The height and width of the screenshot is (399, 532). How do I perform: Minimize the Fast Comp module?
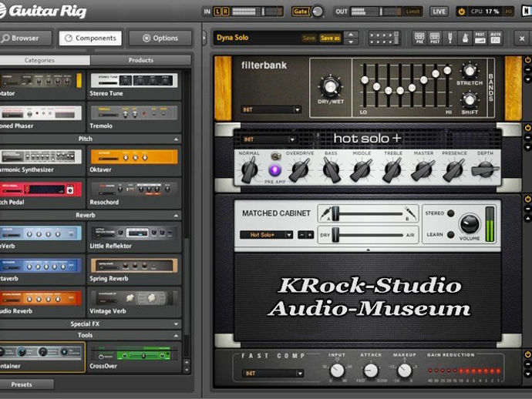point(527,364)
